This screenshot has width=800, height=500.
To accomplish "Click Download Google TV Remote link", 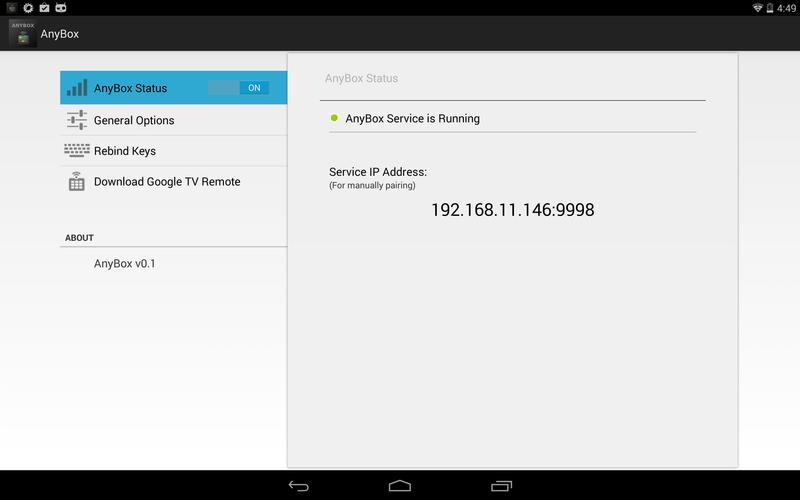I will coord(167,182).
